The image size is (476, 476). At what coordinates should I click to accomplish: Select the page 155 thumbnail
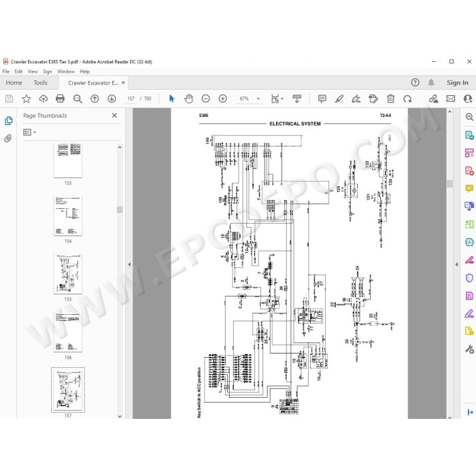tap(68, 274)
